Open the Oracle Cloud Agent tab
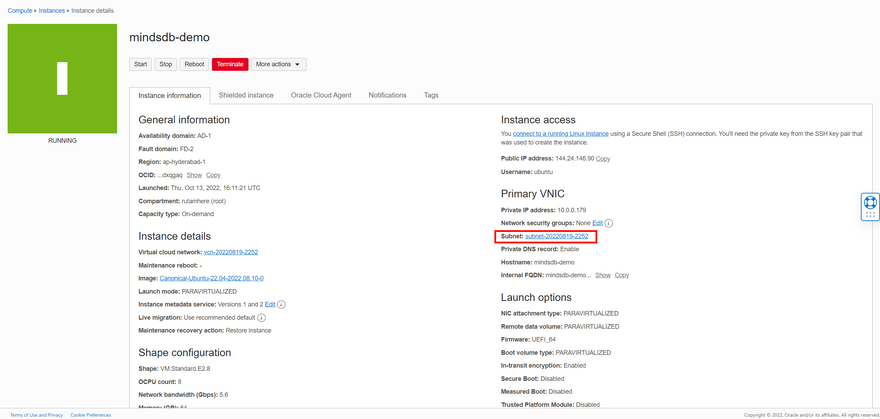 (x=321, y=95)
